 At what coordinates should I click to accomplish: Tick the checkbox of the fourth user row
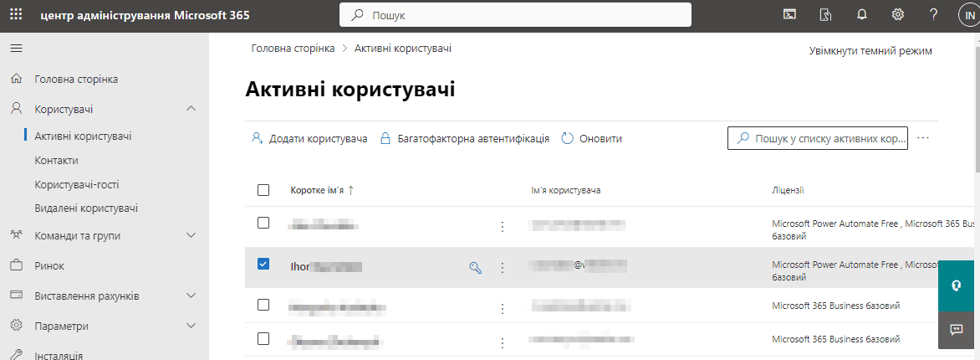coord(263,339)
